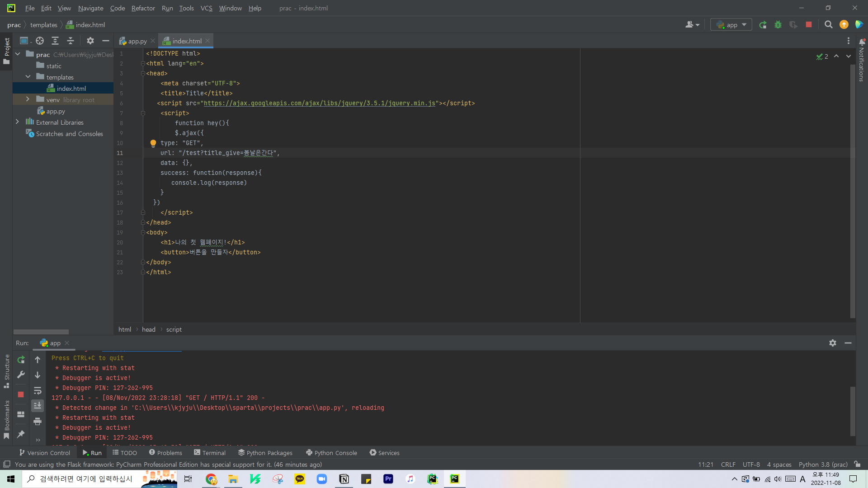This screenshot has height=488, width=868.
Task: Click the Select Opened File target icon
Action: coord(40,41)
